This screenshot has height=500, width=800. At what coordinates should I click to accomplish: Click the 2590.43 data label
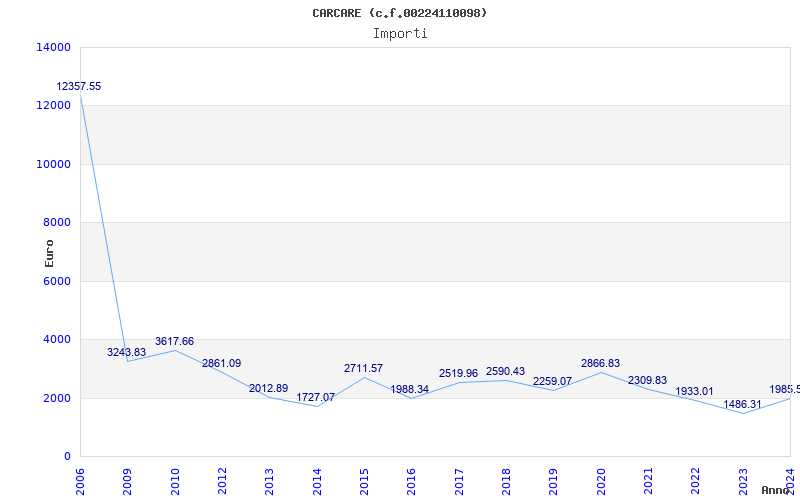click(x=505, y=371)
